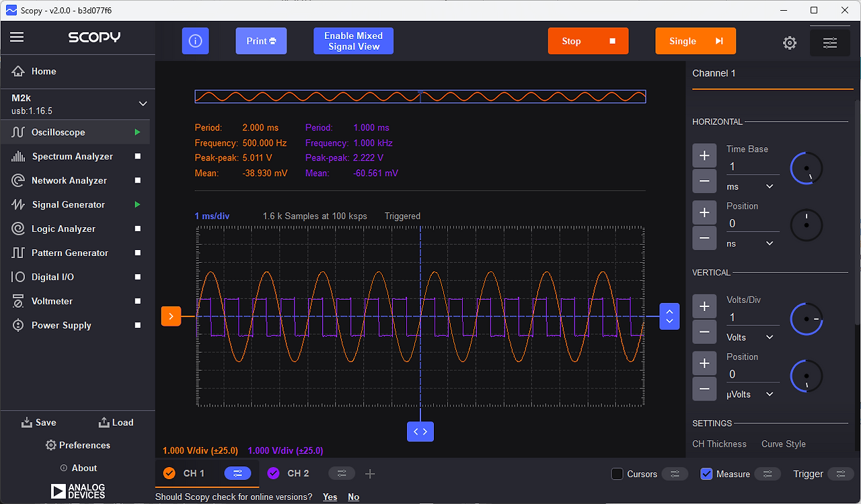Click the horizontal trigger position handle
Image resolution: width=861 pixels, height=504 pixels.
[420, 431]
